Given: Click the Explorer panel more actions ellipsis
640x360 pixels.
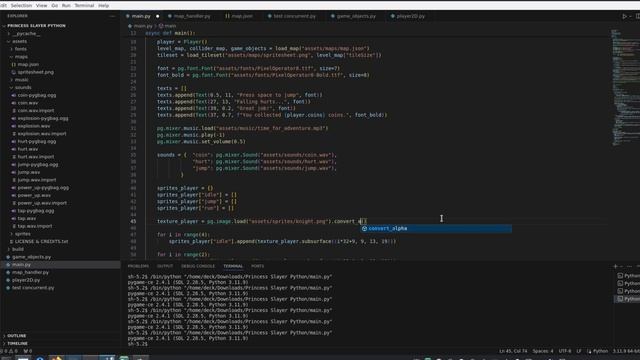Looking at the screenshot, I should click(x=112, y=16).
